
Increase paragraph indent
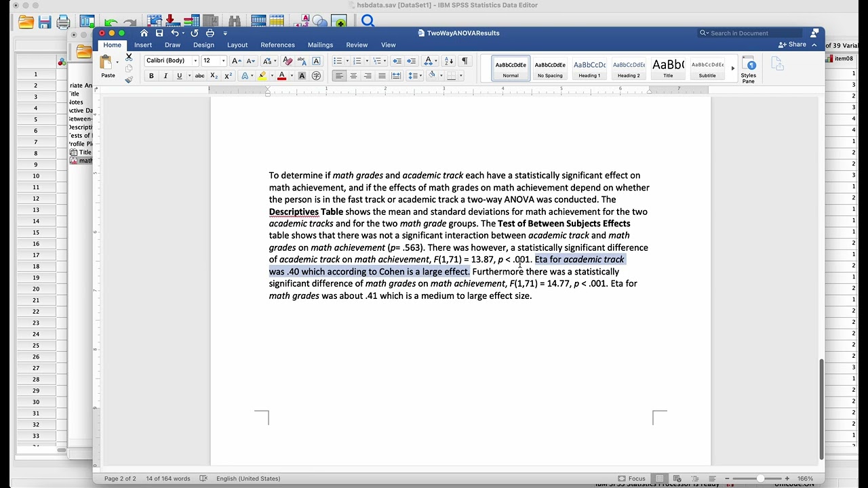411,61
